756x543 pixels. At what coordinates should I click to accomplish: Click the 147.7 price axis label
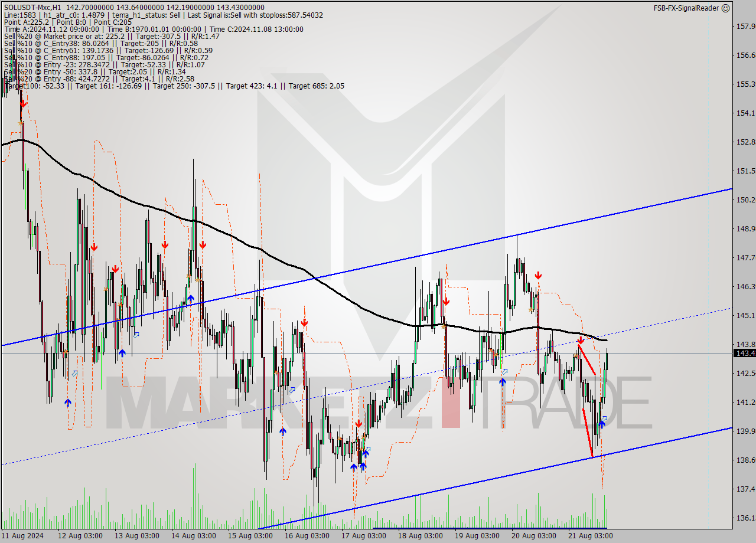click(x=745, y=257)
